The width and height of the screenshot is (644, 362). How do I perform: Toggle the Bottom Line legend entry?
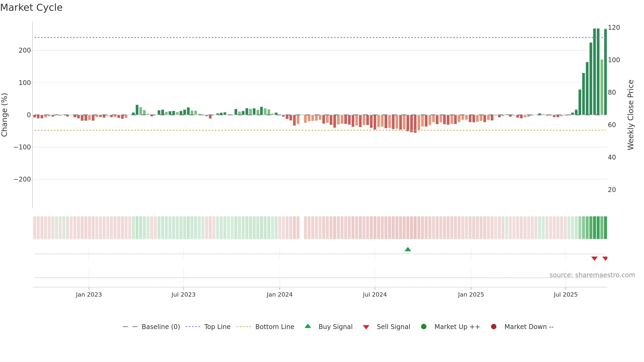coord(265,327)
